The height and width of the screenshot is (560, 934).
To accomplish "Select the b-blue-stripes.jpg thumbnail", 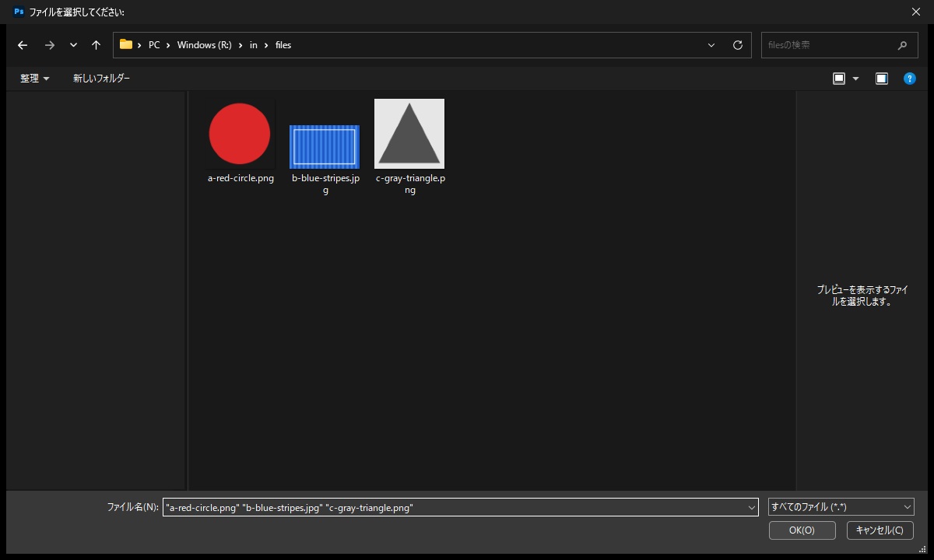I will 325,147.
